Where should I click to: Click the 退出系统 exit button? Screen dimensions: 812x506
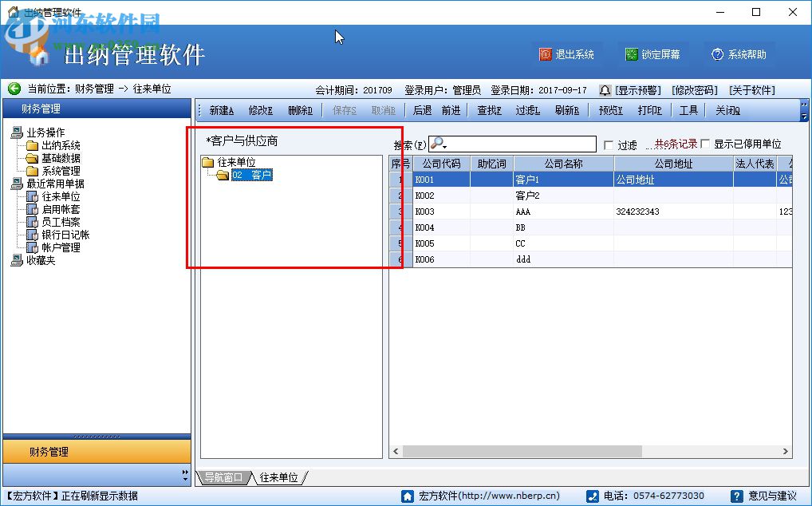point(569,53)
